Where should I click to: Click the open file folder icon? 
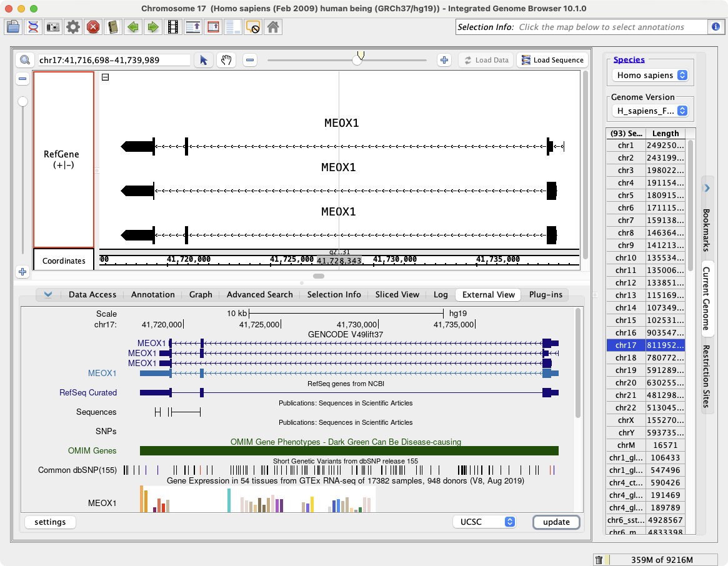click(x=13, y=27)
